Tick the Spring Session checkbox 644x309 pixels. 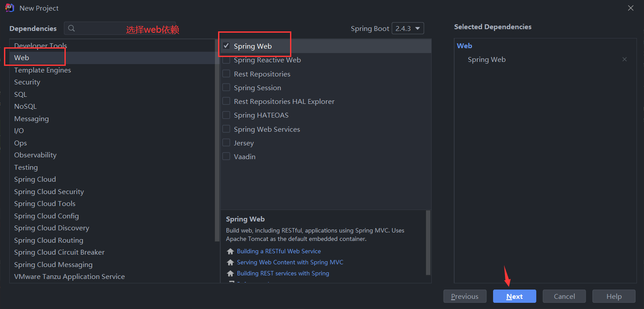[x=226, y=88]
